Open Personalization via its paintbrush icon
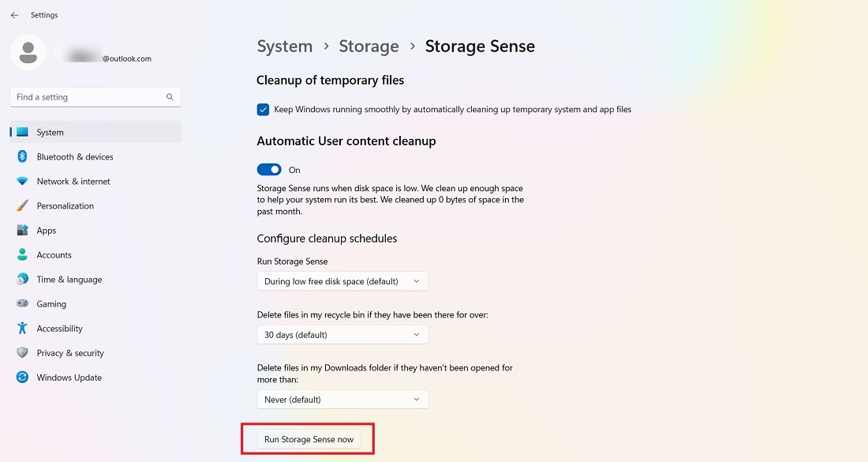The image size is (868, 462). point(23,205)
